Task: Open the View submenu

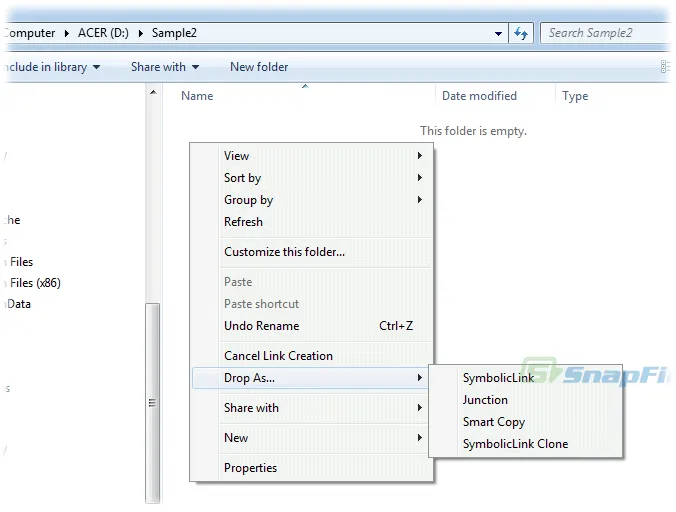Action: point(311,156)
